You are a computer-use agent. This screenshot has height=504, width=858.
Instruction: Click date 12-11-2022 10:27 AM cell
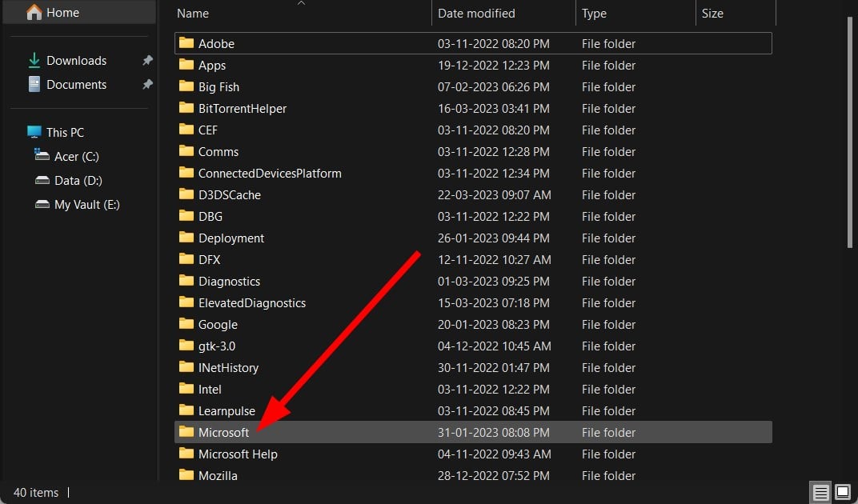tap(494, 260)
